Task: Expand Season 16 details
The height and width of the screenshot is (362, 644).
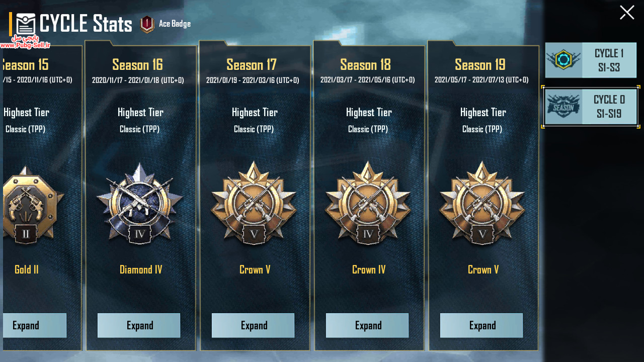Action: pos(139,325)
